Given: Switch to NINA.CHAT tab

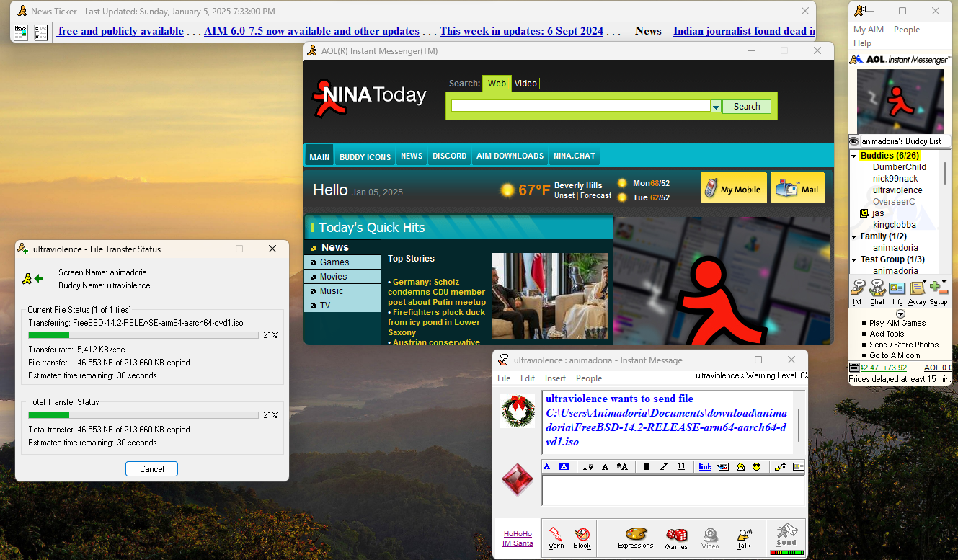Looking at the screenshot, I should (575, 156).
